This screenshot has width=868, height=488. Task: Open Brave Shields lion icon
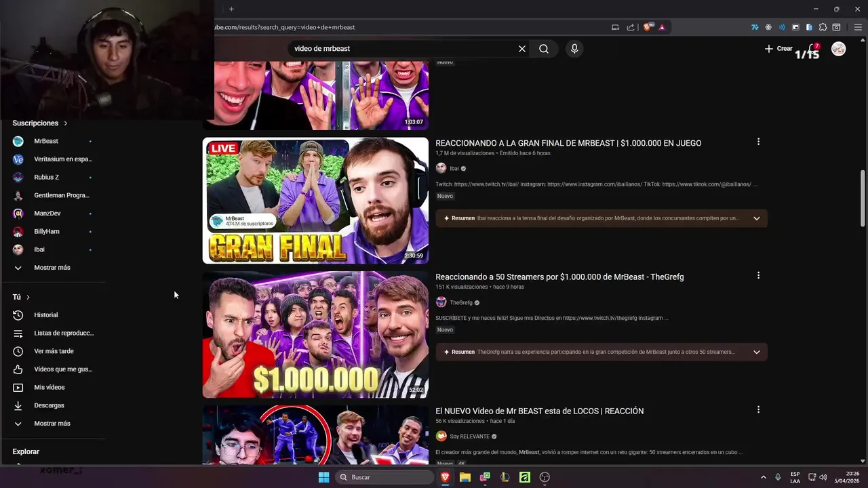(648, 27)
